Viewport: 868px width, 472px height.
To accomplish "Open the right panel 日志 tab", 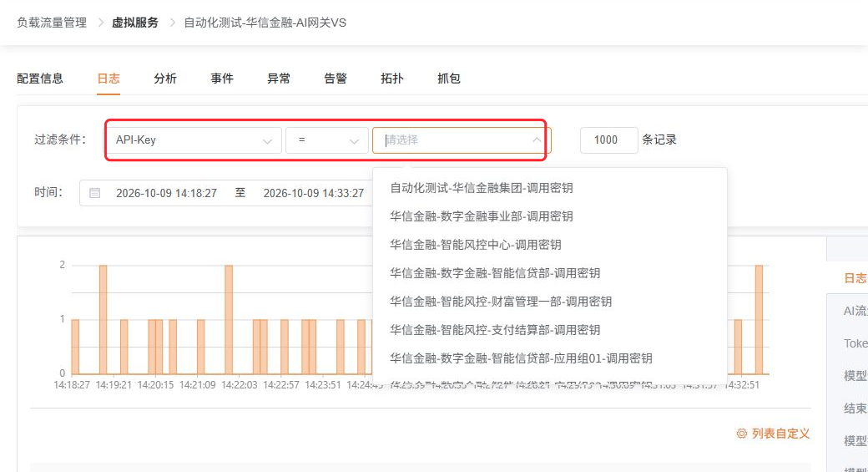I will pos(855,279).
